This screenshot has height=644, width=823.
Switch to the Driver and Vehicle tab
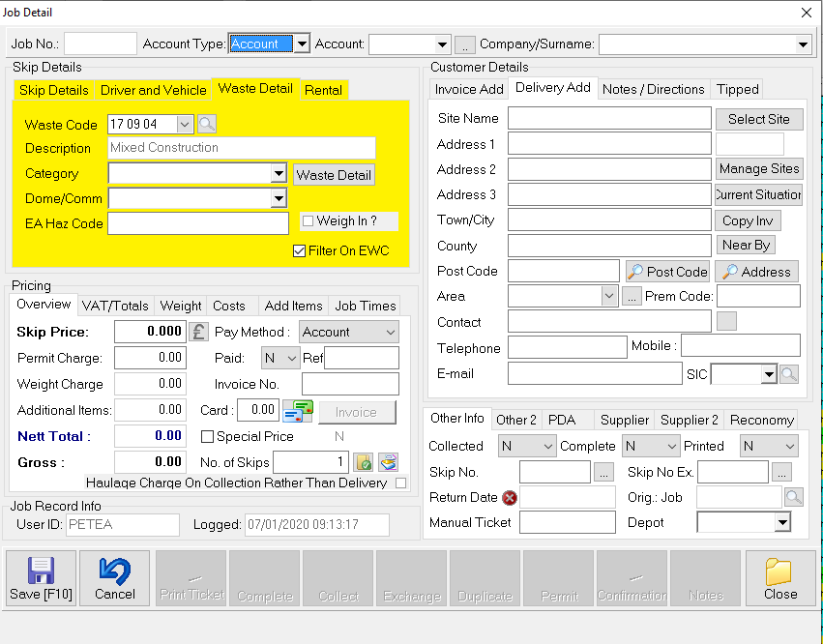pos(154,90)
